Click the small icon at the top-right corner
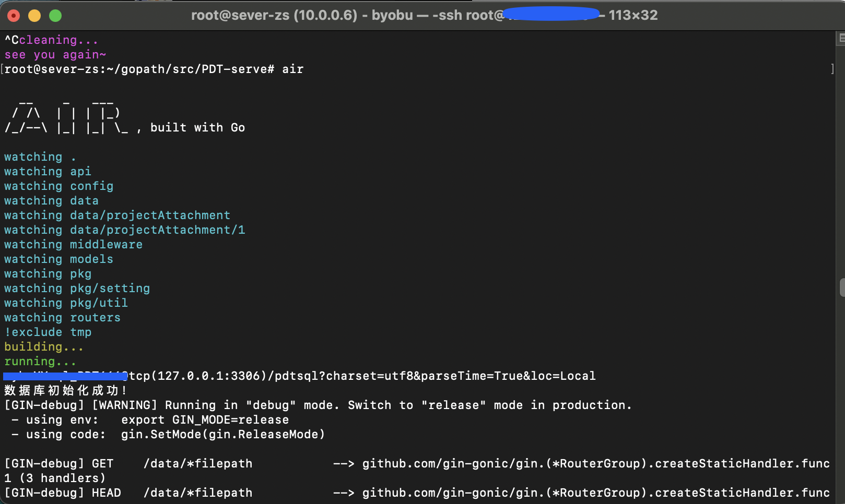The width and height of the screenshot is (845, 504). coord(841,39)
